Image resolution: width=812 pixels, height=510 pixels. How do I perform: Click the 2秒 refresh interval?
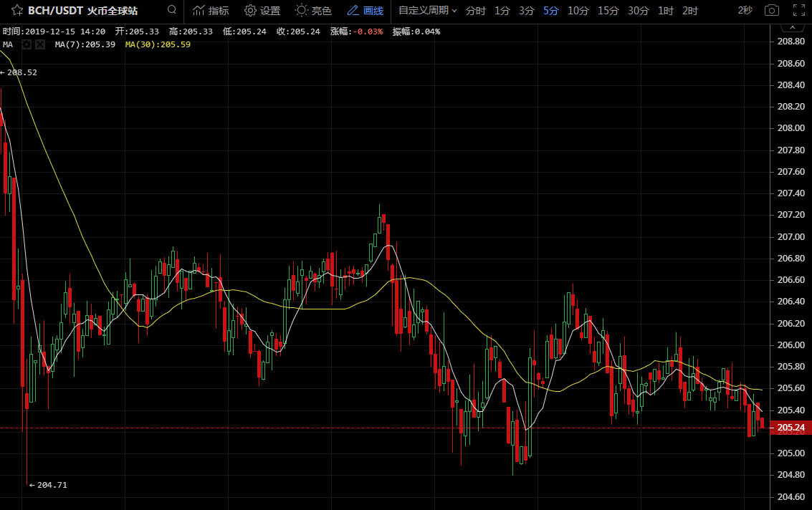[745, 10]
